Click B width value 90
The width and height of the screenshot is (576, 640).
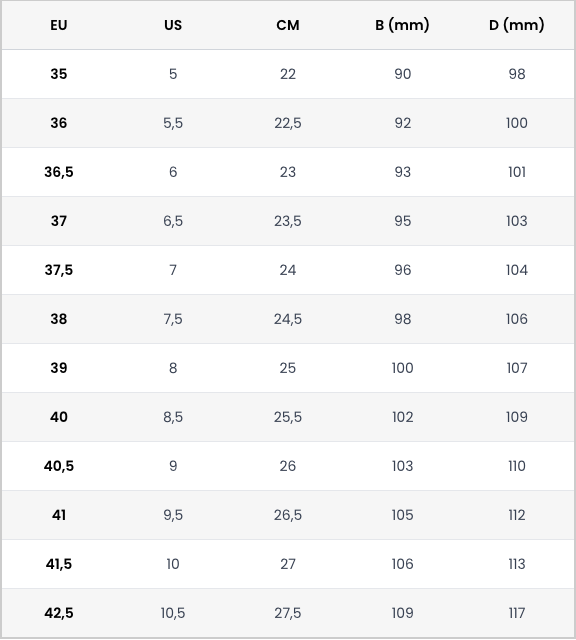[403, 74]
